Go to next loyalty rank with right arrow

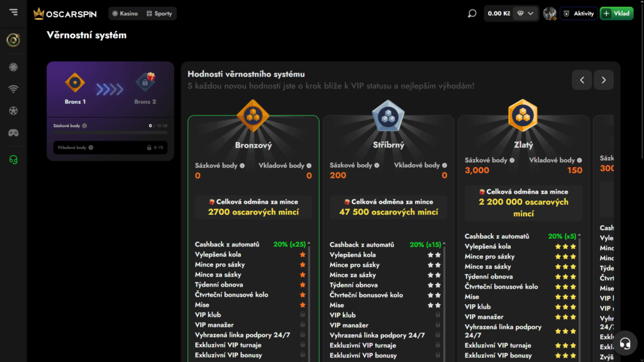tap(604, 80)
